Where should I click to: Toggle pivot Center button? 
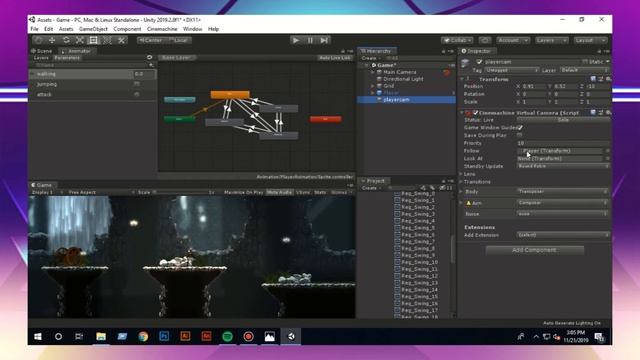tap(151, 40)
